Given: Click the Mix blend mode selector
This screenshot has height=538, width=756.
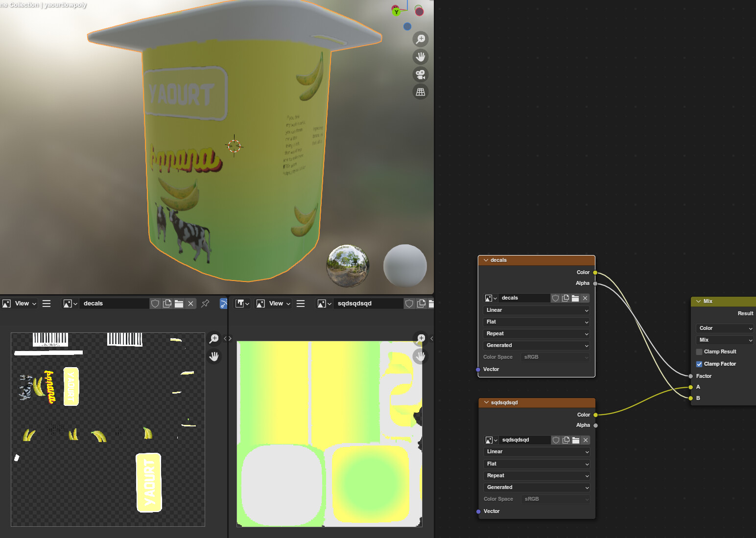Looking at the screenshot, I should [724, 340].
